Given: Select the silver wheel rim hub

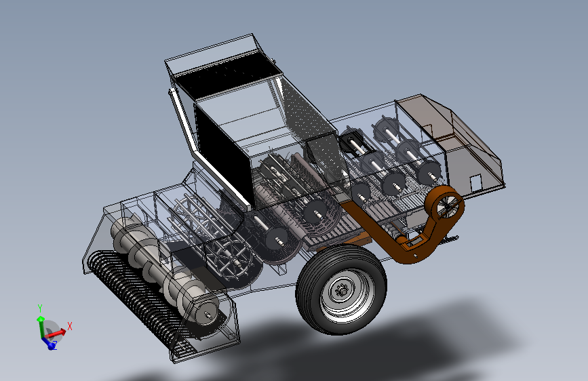Looking at the screenshot, I should (343, 290).
